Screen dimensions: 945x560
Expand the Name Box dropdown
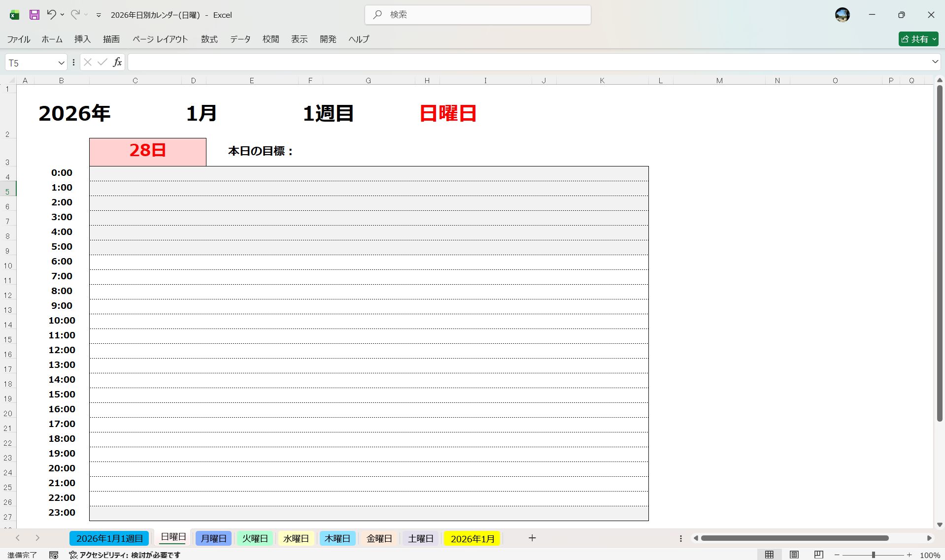pos(61,63)
